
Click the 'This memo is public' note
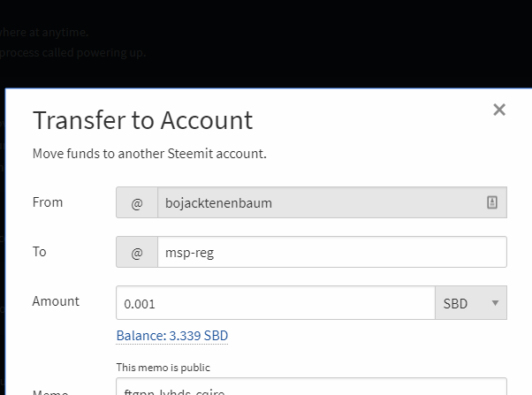[x=163, y=368]
